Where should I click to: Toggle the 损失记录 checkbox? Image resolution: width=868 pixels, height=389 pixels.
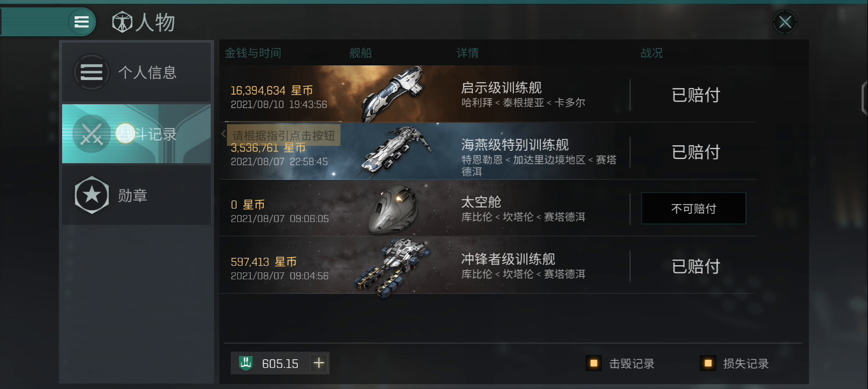707,364
